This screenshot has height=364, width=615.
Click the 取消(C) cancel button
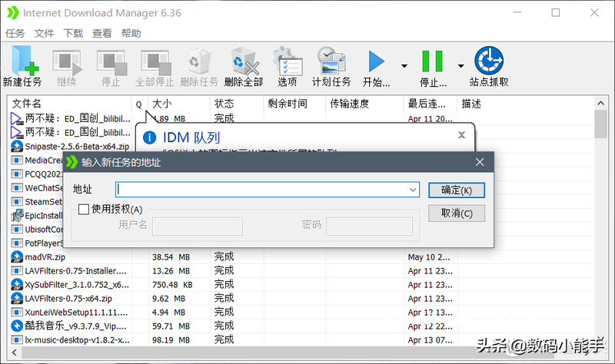click(x=457, y=213)
